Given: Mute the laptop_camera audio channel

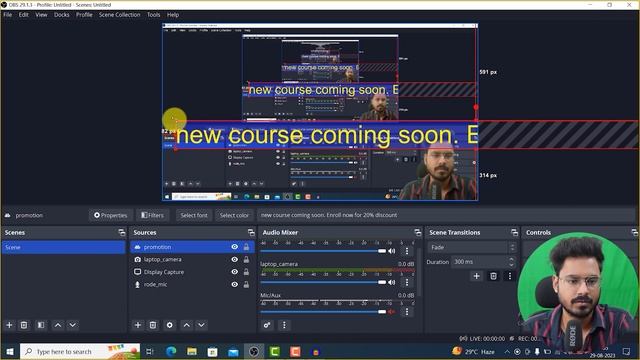Looking at the screenshot, I should coord(392,282).
